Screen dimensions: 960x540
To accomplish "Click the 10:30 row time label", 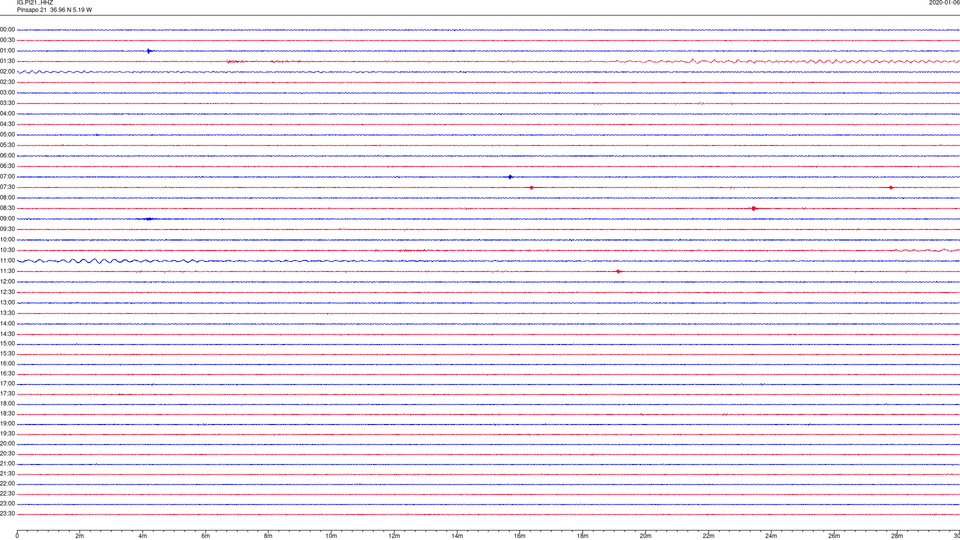I will [7, 250].
